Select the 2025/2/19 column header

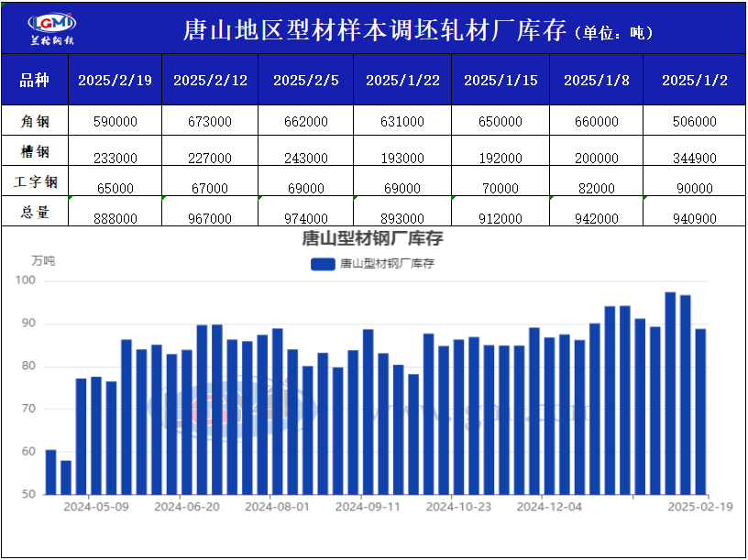pyautogui.click(x=115, y=80)
